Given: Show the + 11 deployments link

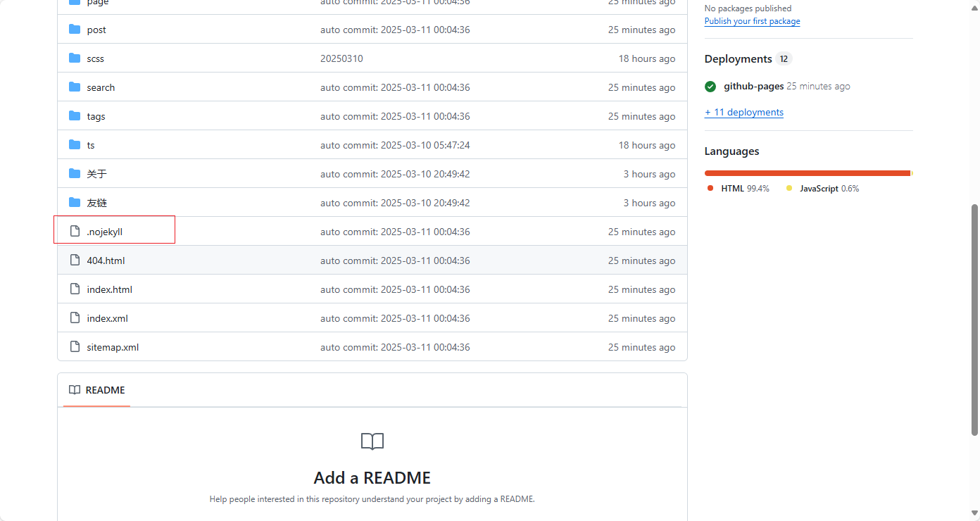Looking at the screenshot, I should pos(744,112).
